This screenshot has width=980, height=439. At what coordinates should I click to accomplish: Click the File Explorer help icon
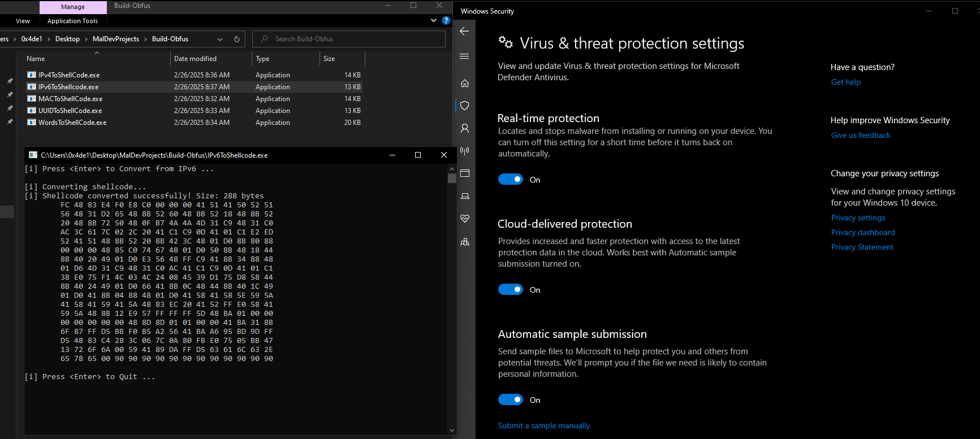tap(446, 20)
